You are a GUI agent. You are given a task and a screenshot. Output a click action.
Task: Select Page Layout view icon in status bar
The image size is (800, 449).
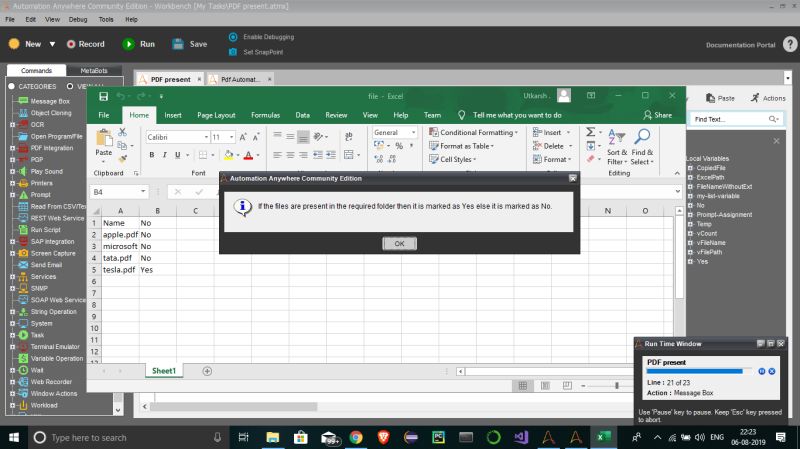click(545, 386)
